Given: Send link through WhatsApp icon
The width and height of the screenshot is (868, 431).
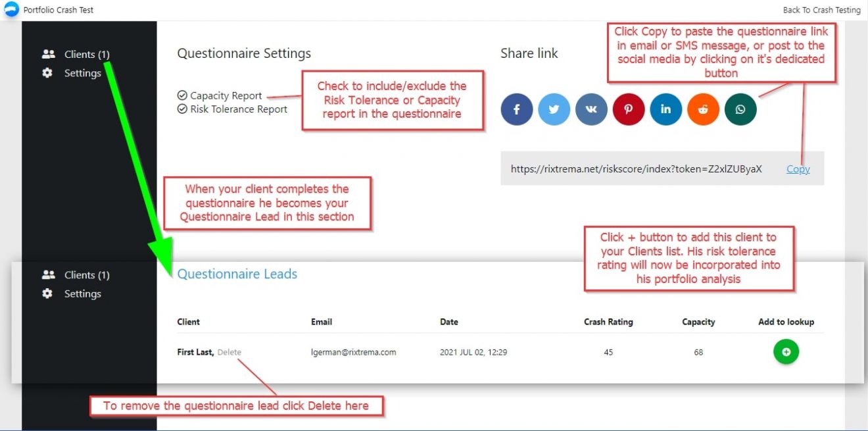Looking at the screenshot, I should [x=740, y=109].
